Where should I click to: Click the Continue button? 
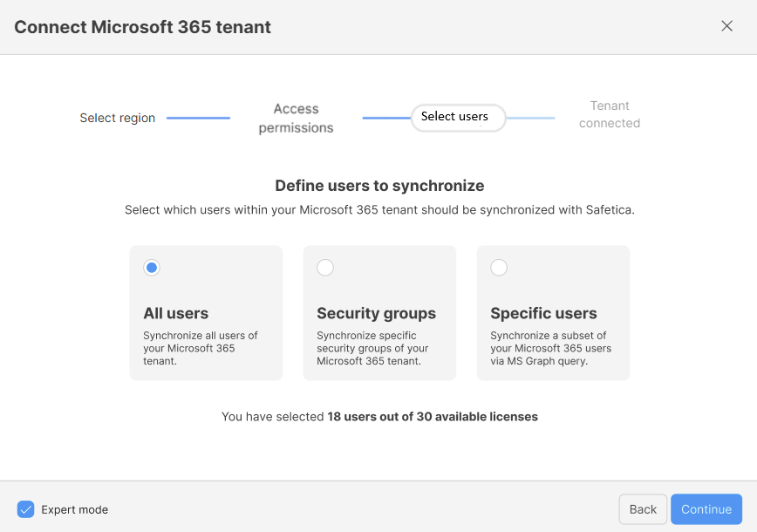706,509
